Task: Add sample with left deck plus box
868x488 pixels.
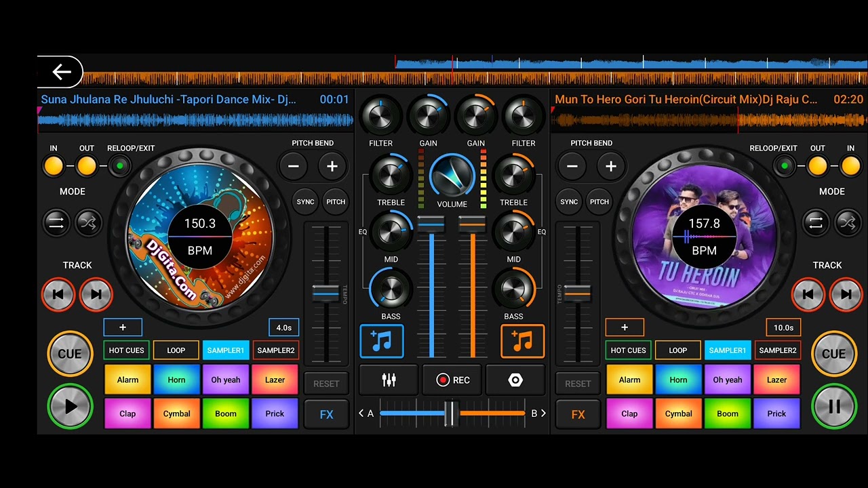Action: 123,327
